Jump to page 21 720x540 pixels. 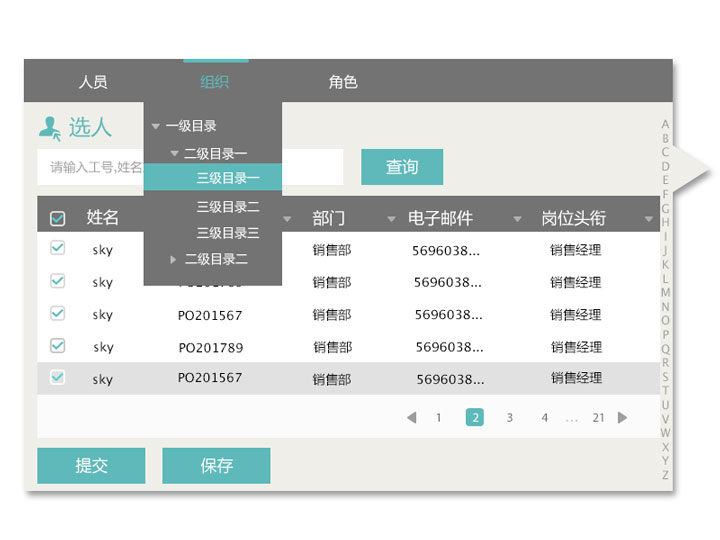(x=598, y=418)
